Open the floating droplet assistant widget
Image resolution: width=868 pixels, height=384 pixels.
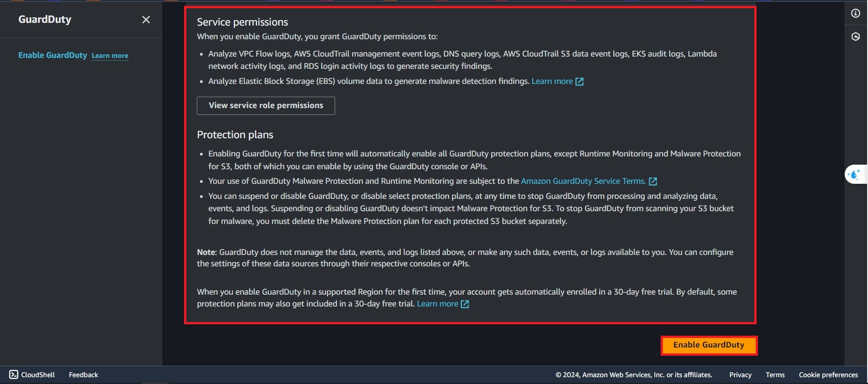854,174
